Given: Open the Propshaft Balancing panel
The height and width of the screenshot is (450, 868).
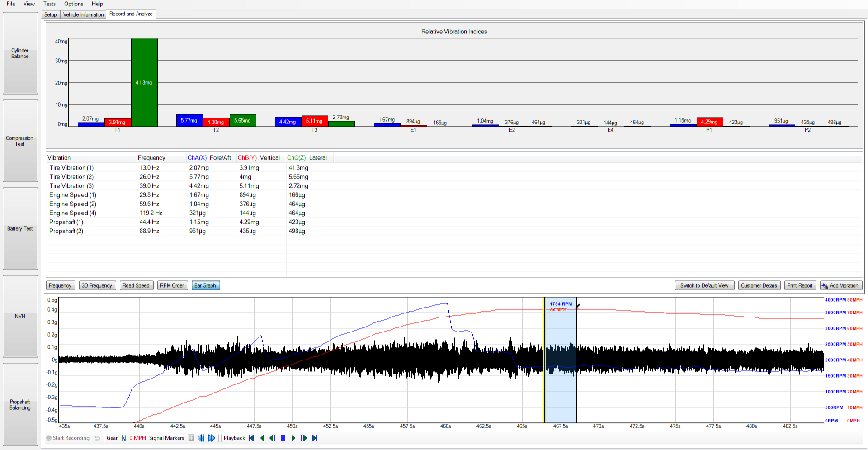Looking at the screenshot, I should 20,404.
